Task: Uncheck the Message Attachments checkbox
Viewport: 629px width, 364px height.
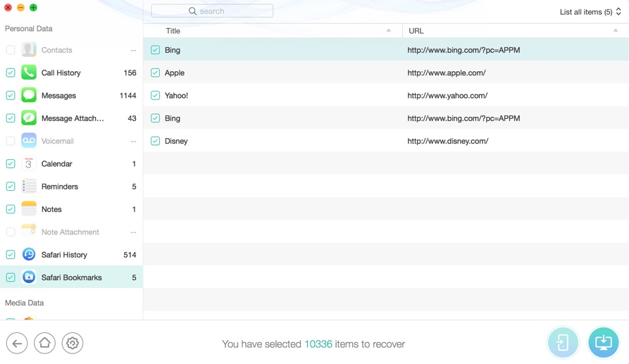Action: click(11, 118)
